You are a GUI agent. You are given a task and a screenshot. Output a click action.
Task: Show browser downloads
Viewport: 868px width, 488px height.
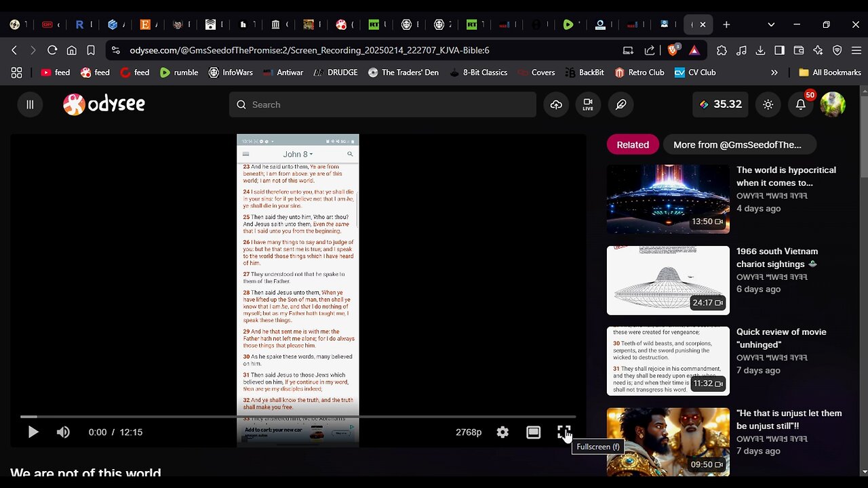click(x=760, y=50)
